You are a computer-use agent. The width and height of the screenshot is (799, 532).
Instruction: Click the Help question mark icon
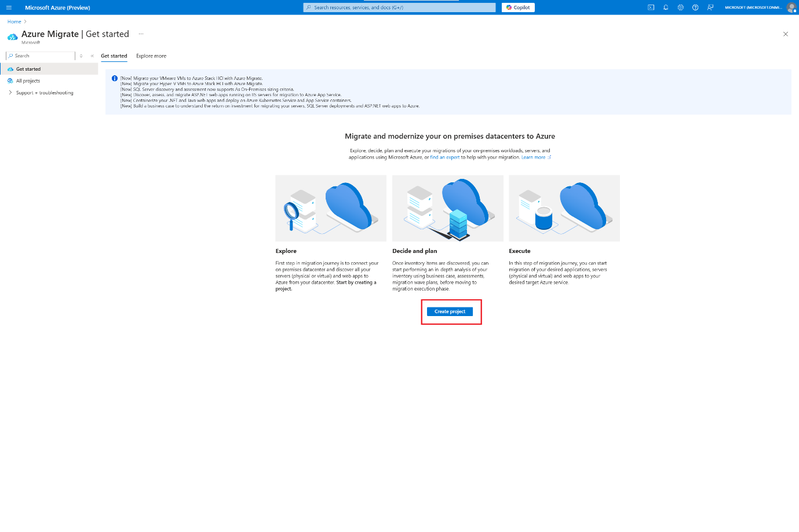(695, 8)
